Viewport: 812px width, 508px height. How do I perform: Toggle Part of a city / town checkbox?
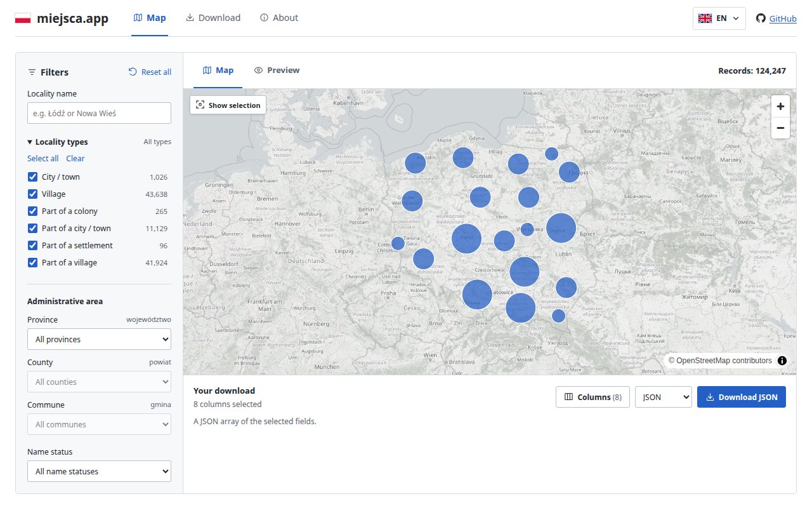pos(32,229)
